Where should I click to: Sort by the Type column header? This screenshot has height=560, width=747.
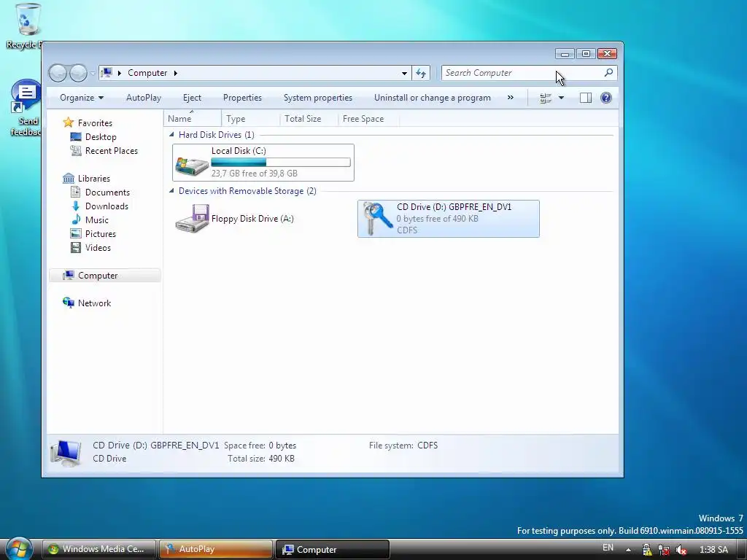(251, 119)
